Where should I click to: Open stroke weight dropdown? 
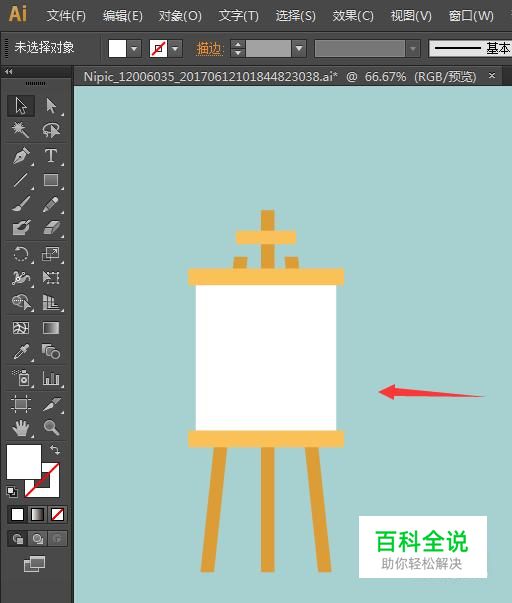(299, 49)
